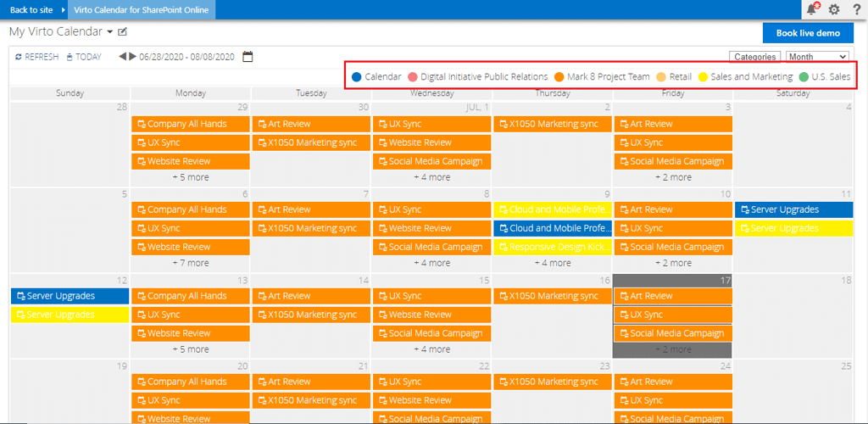Select the day 18 Saturday cell number
This screenshot has width=868, height=424.
pyautogui.click(x=847, y=281)
